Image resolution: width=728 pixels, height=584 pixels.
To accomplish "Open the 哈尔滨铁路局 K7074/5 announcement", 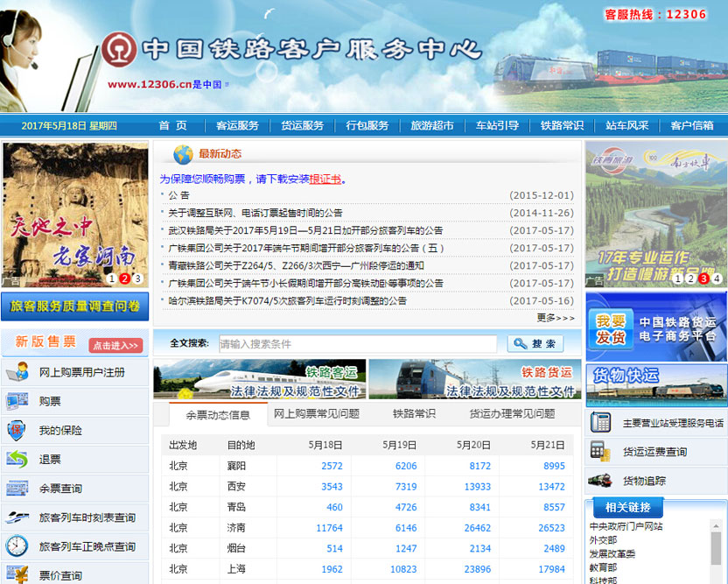I will [287, 301].
